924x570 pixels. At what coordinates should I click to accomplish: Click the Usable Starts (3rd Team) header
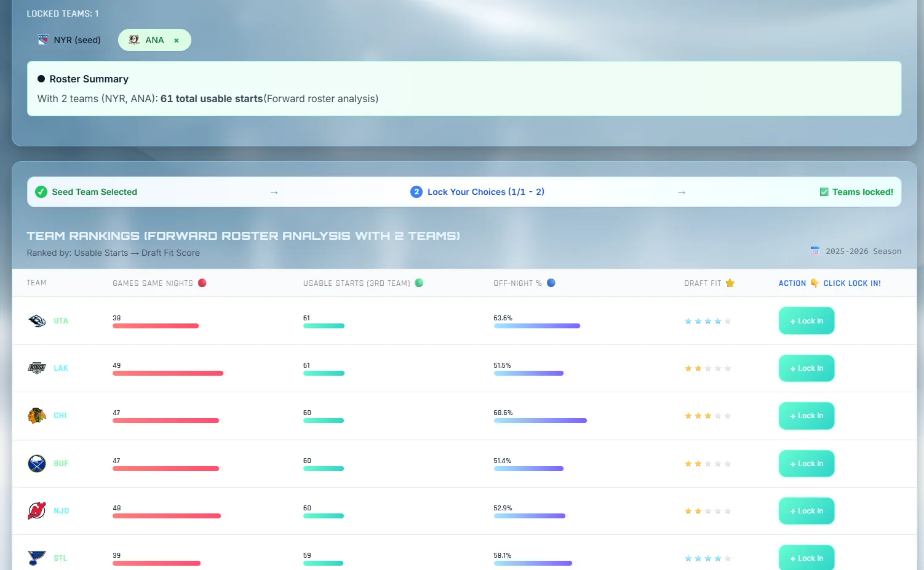pyautogui.click(x=357, y=283)
